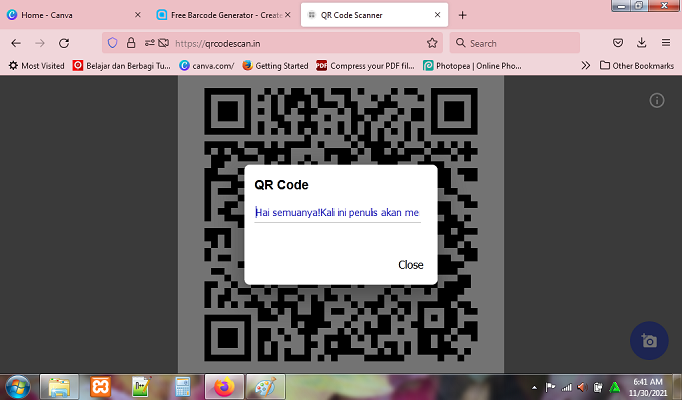
Task: Open site security padlock info
Action: [x=131, y=43]
